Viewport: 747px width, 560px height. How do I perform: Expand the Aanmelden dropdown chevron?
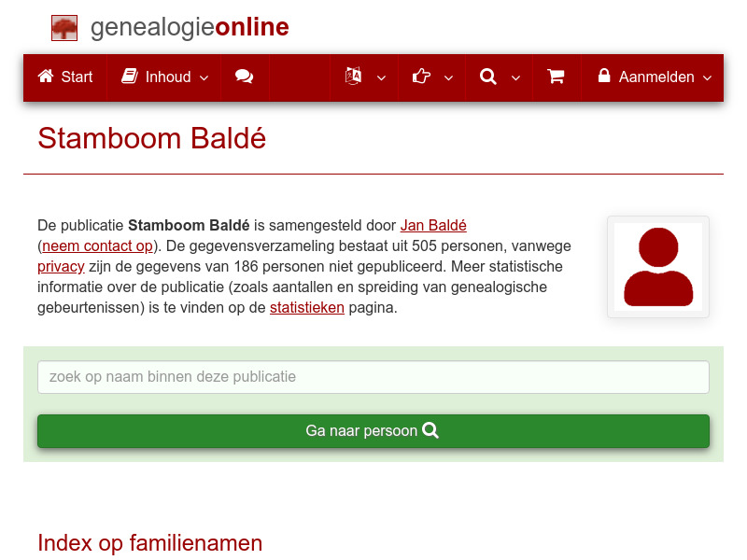coord(708,79)
